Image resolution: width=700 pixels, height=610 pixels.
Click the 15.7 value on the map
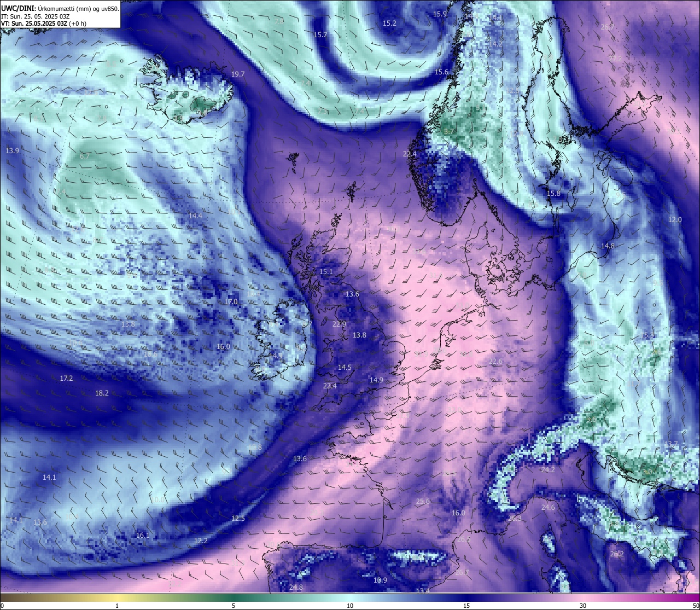(x=320, y=34)
